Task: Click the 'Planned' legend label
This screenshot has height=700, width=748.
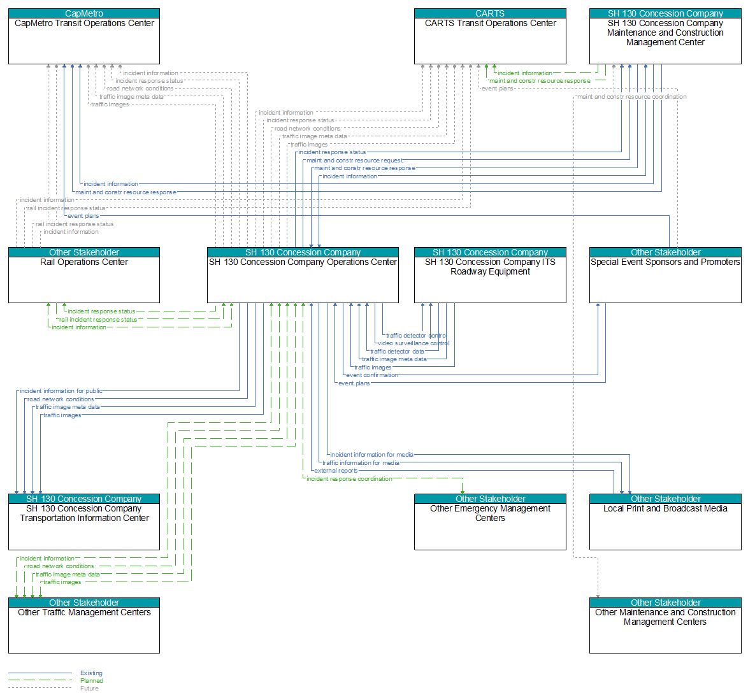Action: (x=92, y=681)
